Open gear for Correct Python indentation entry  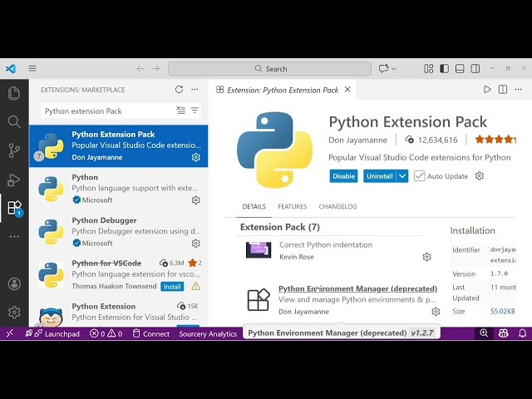(426, 257)
